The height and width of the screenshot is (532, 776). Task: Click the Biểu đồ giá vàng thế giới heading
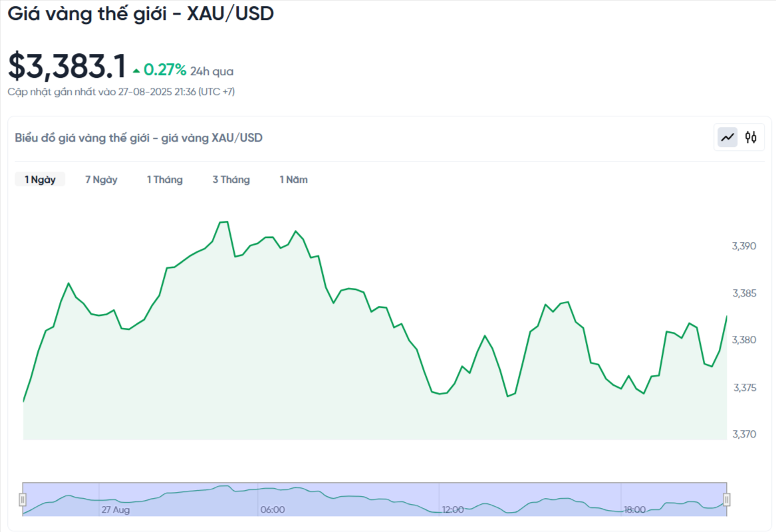138,138
